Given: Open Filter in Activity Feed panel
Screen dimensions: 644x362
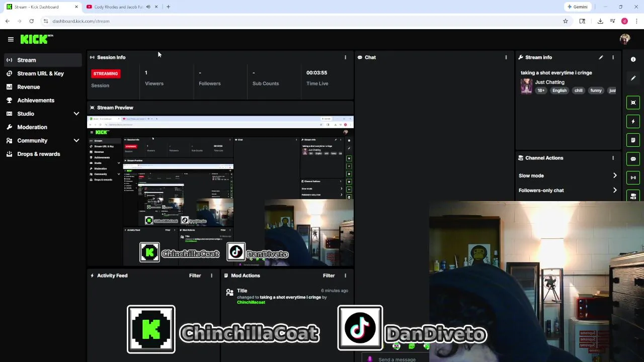Looking at the screenshot, I should click(195, 276).
